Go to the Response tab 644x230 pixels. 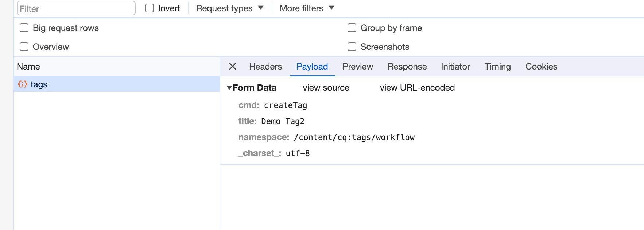tap(407, 67)
